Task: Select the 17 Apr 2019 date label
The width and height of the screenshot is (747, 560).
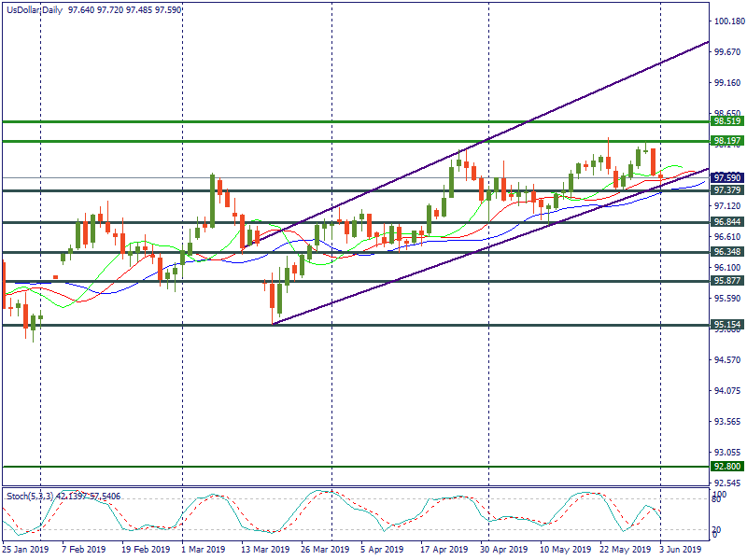Action: click(443, 550)
